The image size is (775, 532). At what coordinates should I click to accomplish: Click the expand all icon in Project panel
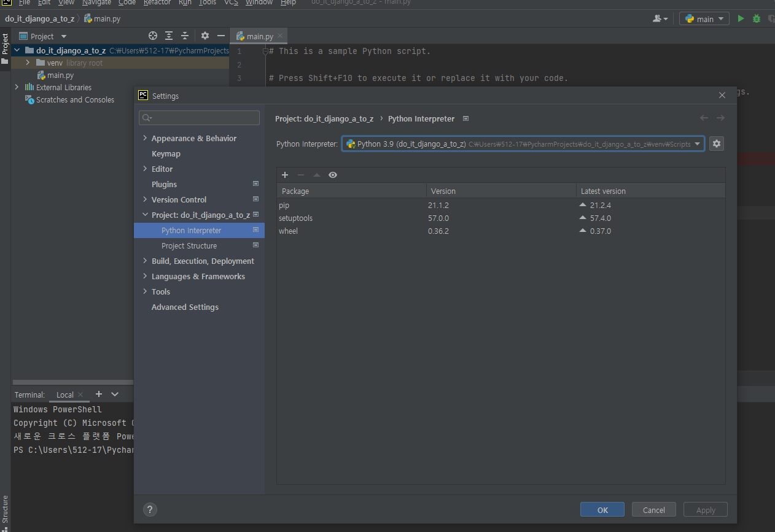169,36
